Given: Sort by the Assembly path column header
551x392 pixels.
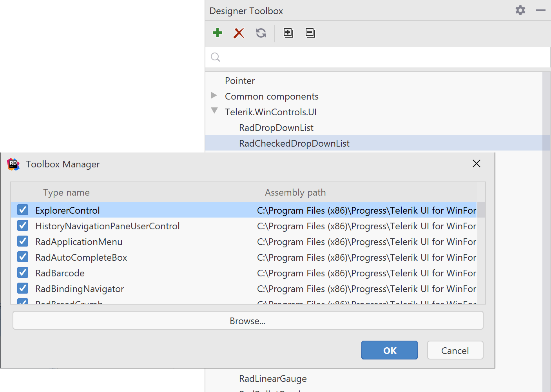Looking at the screenshot, I should [295, 192].
